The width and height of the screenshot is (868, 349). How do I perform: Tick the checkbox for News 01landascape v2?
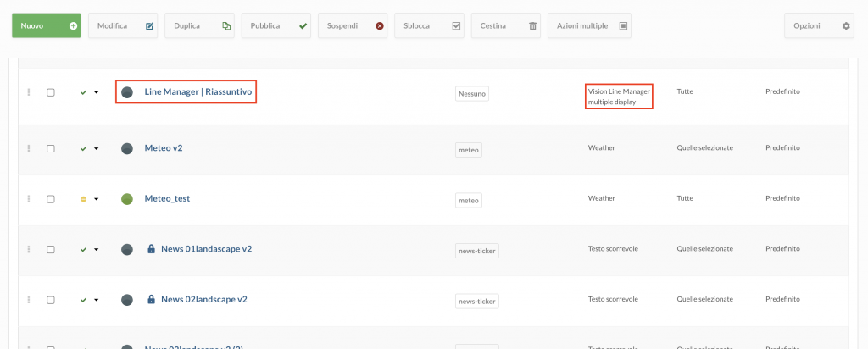pos(50,249)
